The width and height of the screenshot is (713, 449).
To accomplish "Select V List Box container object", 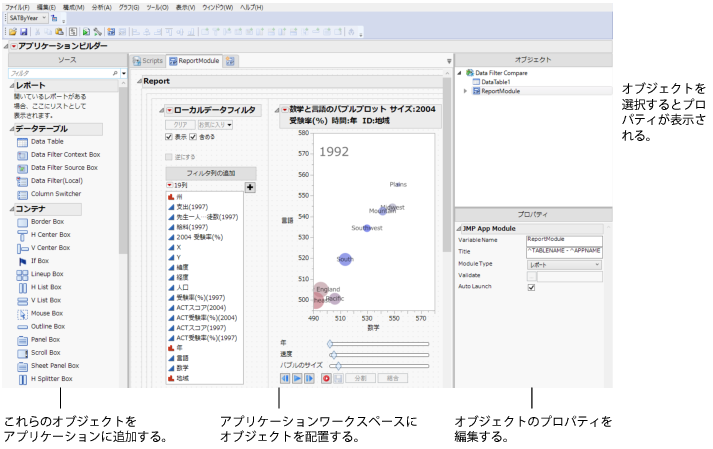I will pyautogui.click(x=39, y=301).
